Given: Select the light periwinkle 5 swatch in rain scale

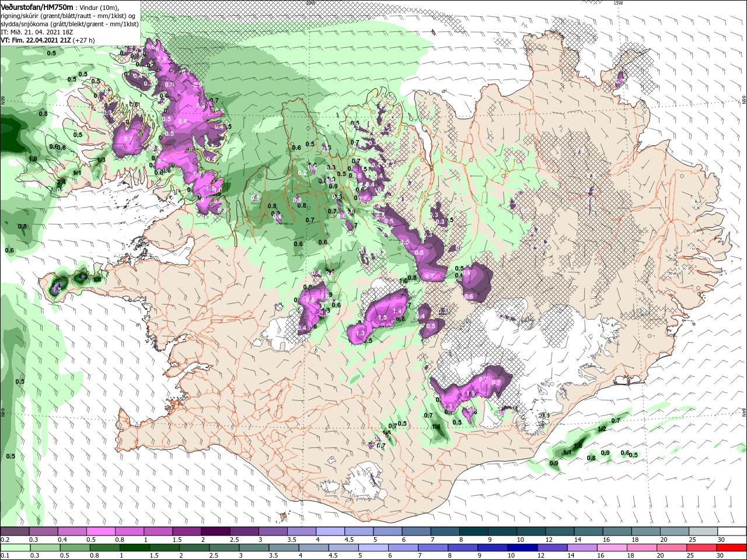Looking at the screenshot, I should point(372,548).
